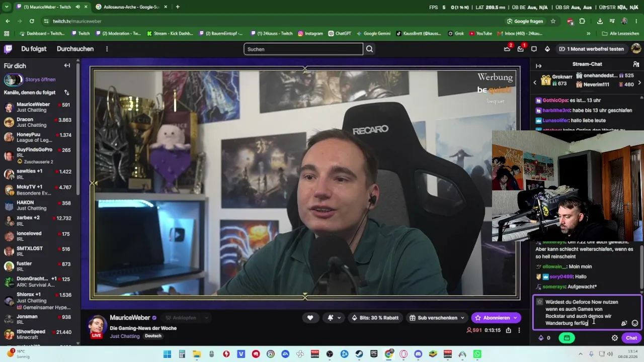Screen dimensions: 644x362
Task: Open the Twitch notifications inbox icon
Action: (x=521, y=49)
